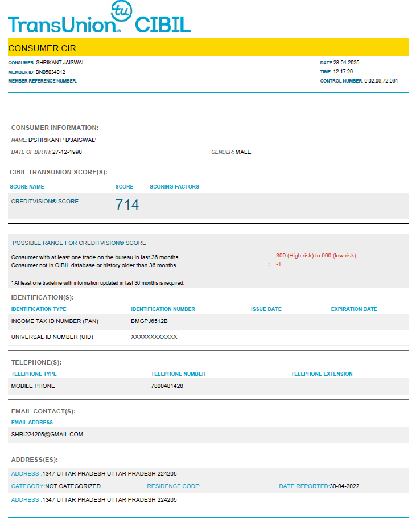This screenshot has width=420, height=520.
Task: Click the TELEPHONE EXTENSION column header
Action: pyautogui.click(x=322, y=374)
